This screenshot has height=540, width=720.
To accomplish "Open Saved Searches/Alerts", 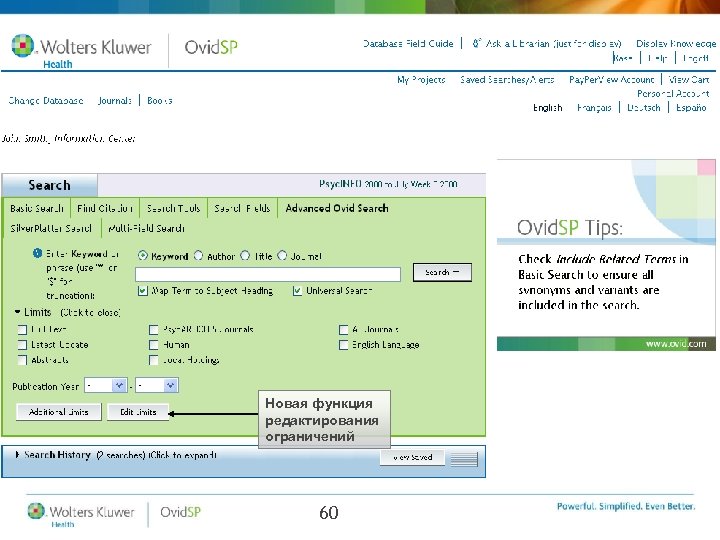I will (507, 80).
